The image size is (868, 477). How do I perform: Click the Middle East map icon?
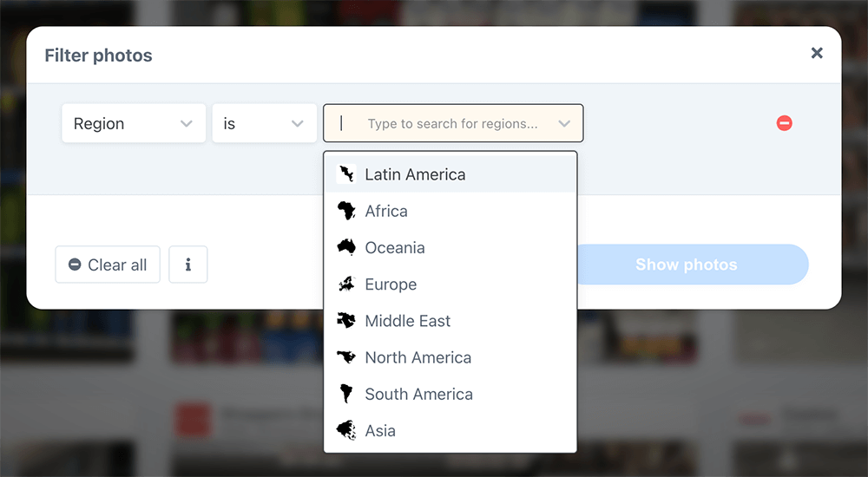point(346,320)
